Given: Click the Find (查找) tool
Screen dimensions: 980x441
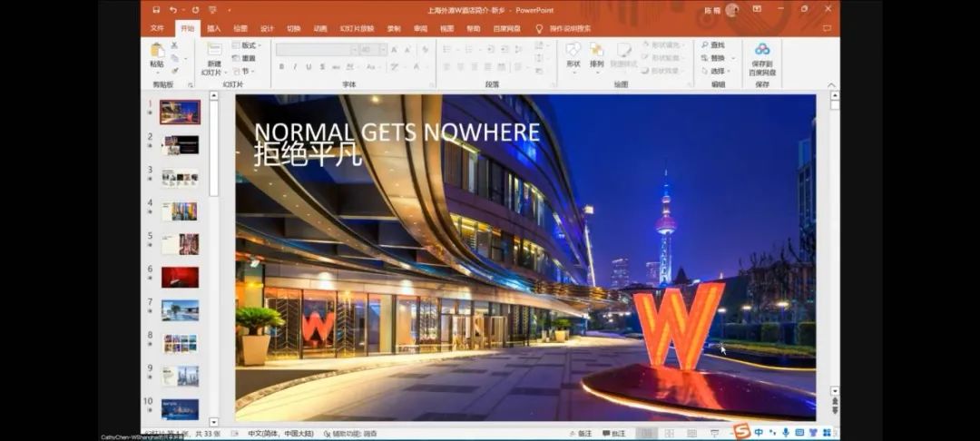Looking at the screenshot, I should (x=712, y=44).
